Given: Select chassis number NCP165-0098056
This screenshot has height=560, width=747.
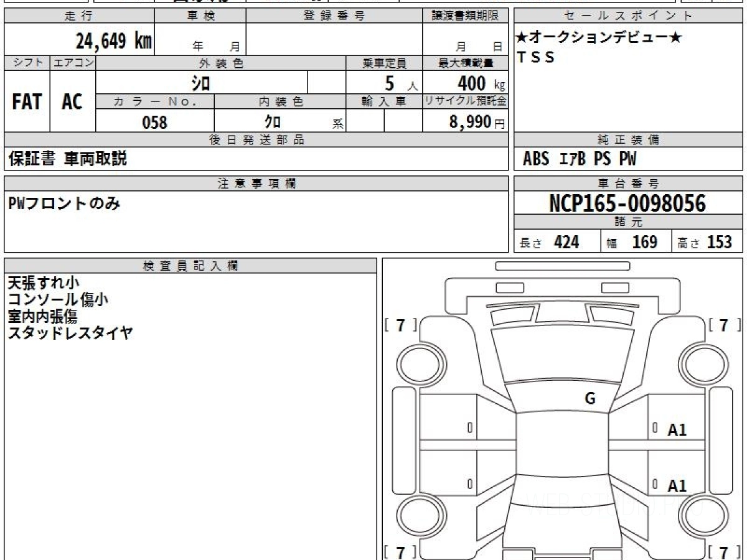Looking at the screenshot, I should click(628, 203).
